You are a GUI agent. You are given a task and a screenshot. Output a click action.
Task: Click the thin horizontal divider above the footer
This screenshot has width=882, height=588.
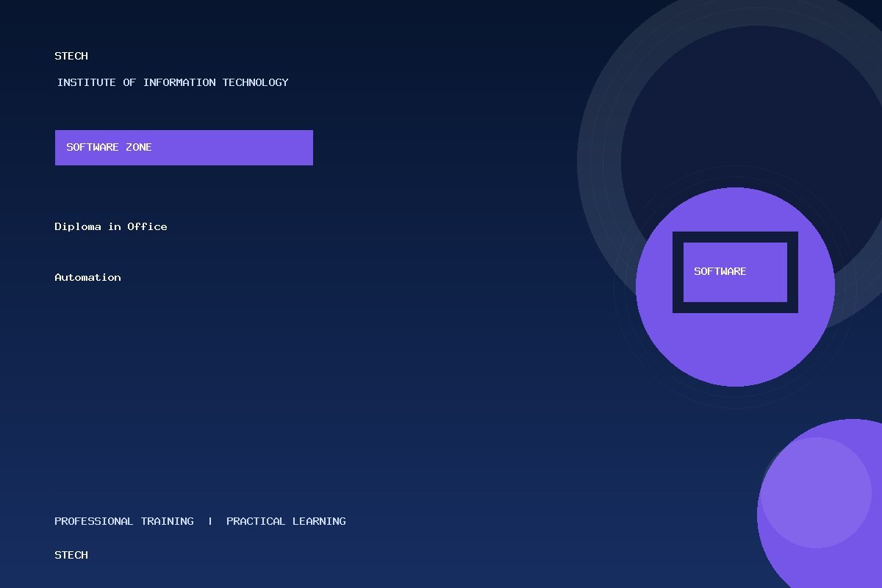click(406, 492)
